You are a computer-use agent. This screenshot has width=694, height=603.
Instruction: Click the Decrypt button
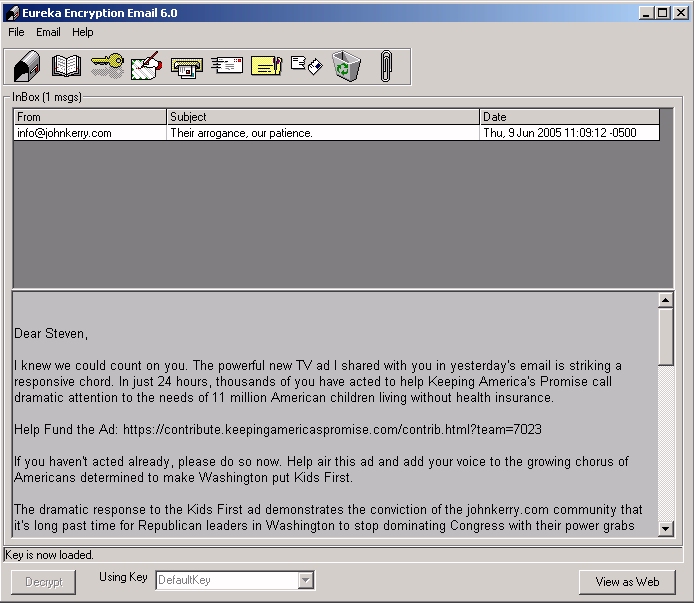coord(43,582)
